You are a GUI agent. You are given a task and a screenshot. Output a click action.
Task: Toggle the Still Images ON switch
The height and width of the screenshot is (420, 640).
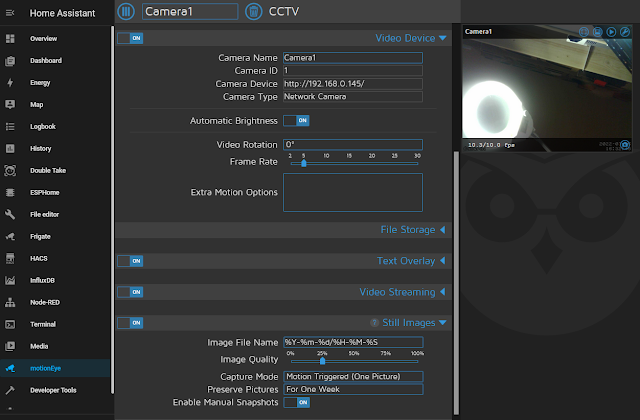pos(130,323)
